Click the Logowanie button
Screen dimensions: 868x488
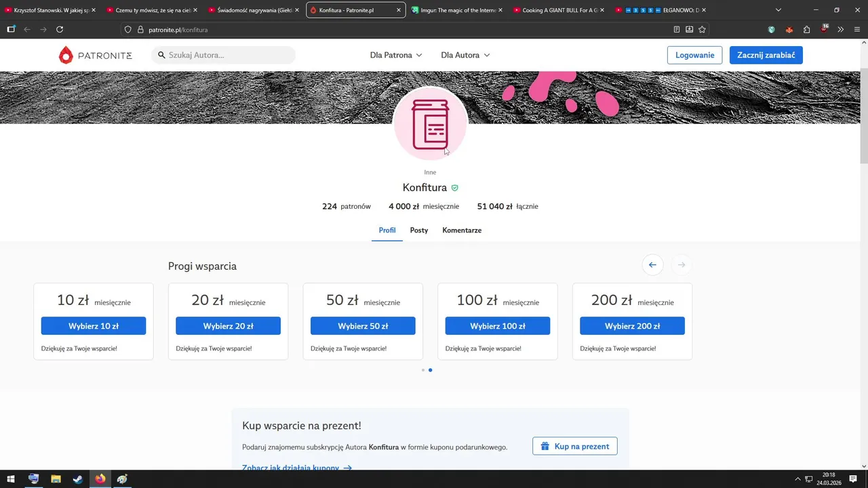pos(694,55)
